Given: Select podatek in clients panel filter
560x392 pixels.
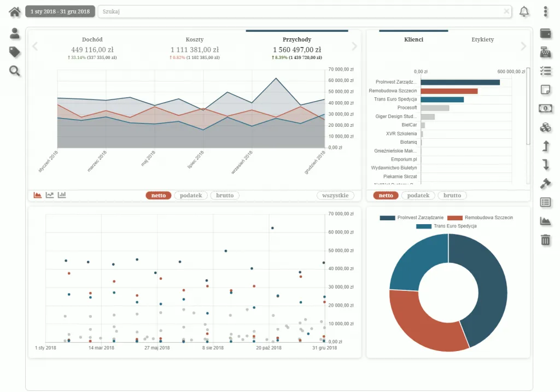Looking at the screenshot, I should click(x=418, y=195).
